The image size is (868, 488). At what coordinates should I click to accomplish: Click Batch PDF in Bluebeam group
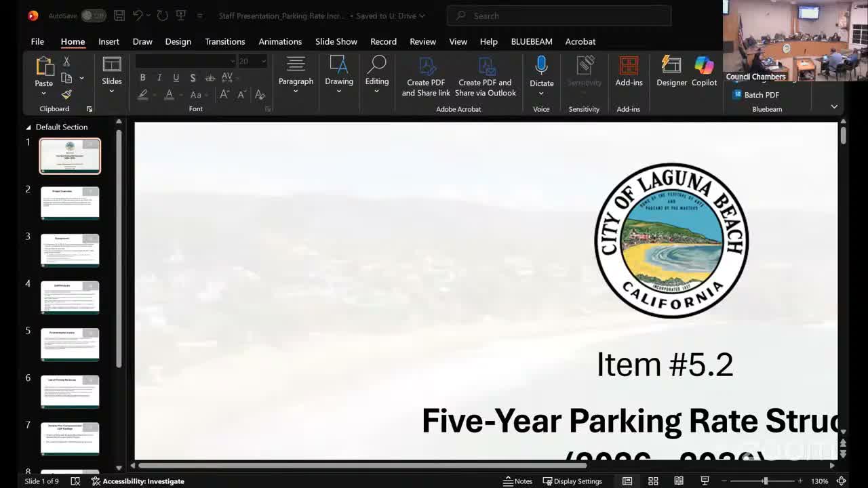[755, 95]
